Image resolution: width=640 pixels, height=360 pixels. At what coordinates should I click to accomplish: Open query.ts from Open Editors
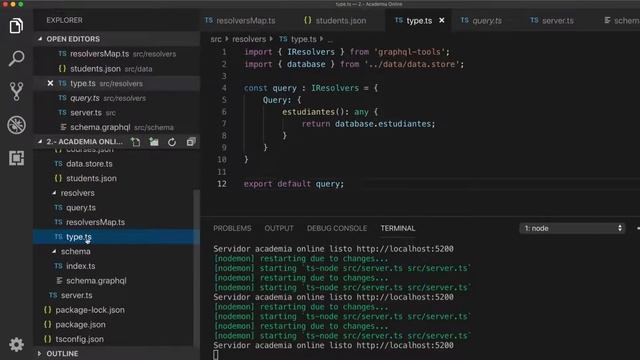[x=116, y=98]
